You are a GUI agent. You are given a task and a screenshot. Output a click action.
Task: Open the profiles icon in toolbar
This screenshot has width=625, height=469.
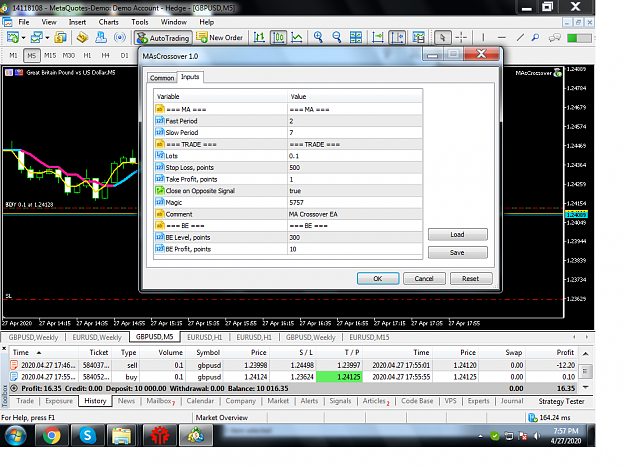(x=37, y=37)
